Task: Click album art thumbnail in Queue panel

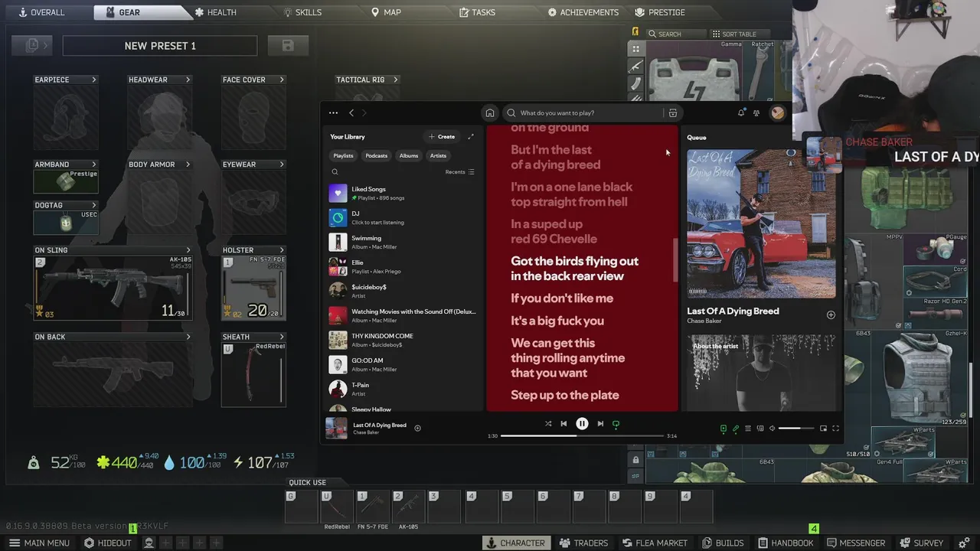Action: [x=761, y=223]
